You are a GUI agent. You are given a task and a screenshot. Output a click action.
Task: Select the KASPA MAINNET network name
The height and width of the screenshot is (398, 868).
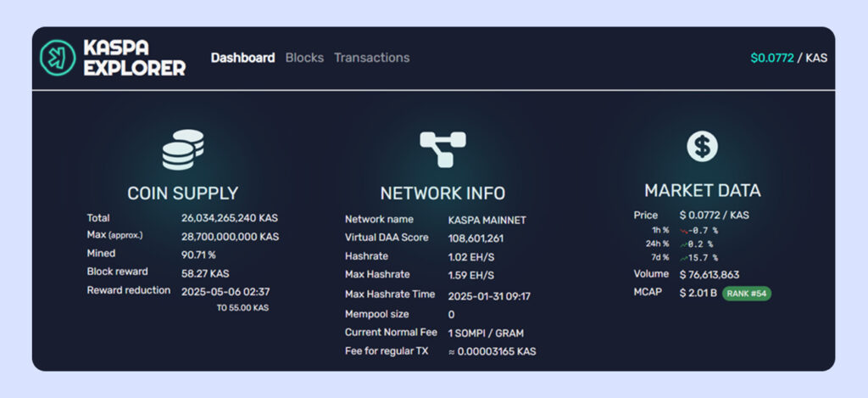pos(487,220)
